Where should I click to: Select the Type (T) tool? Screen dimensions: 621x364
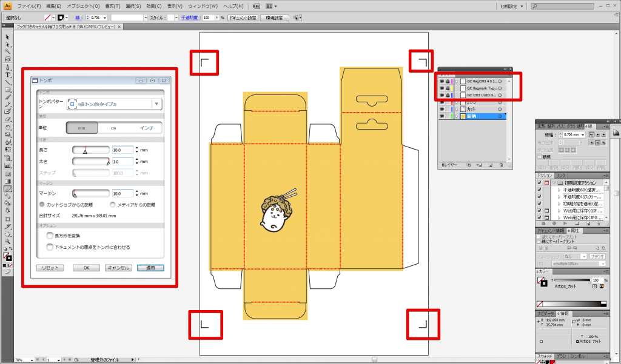pos(7,74)
